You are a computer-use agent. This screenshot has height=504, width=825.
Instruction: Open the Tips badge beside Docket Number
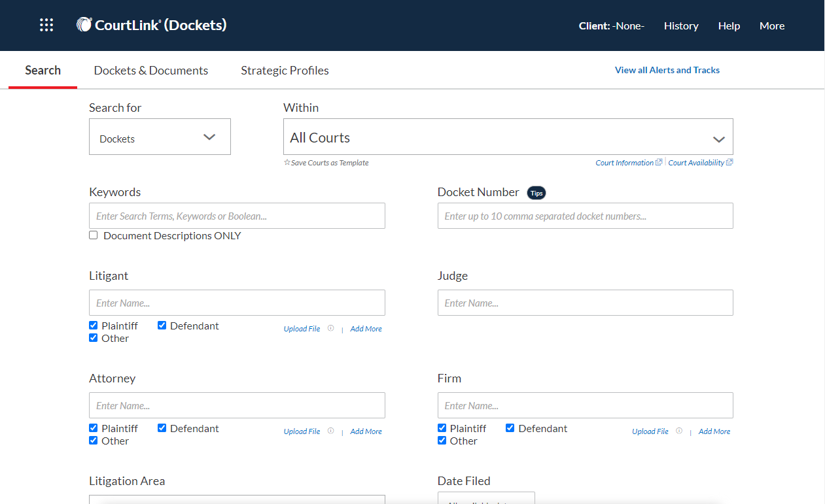[536, 193]
